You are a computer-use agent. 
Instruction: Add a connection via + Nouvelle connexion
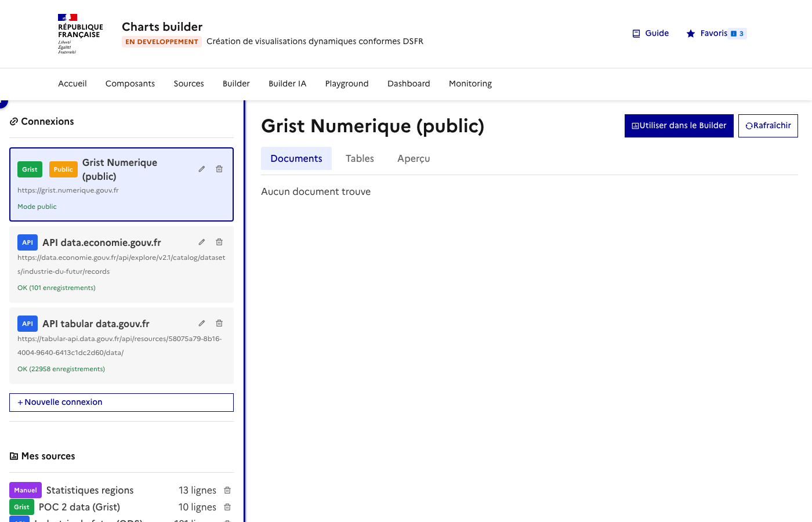pos(121,402)
